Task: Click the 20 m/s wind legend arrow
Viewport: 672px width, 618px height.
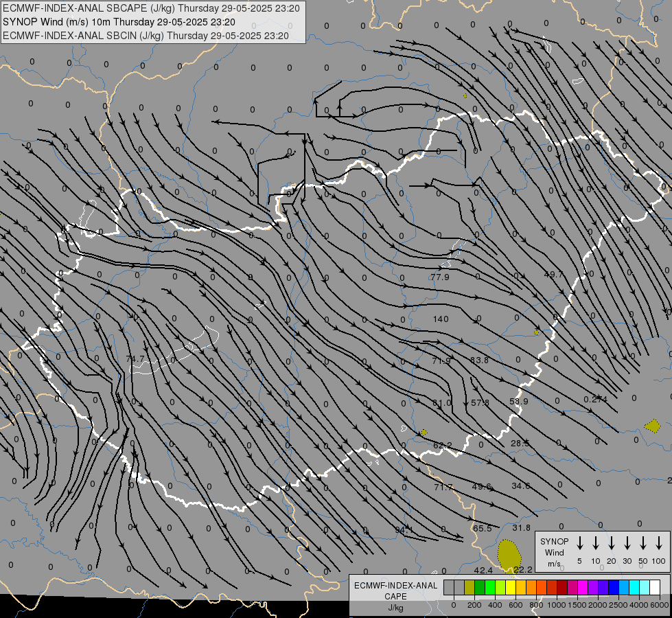Action: click(612, 542)
